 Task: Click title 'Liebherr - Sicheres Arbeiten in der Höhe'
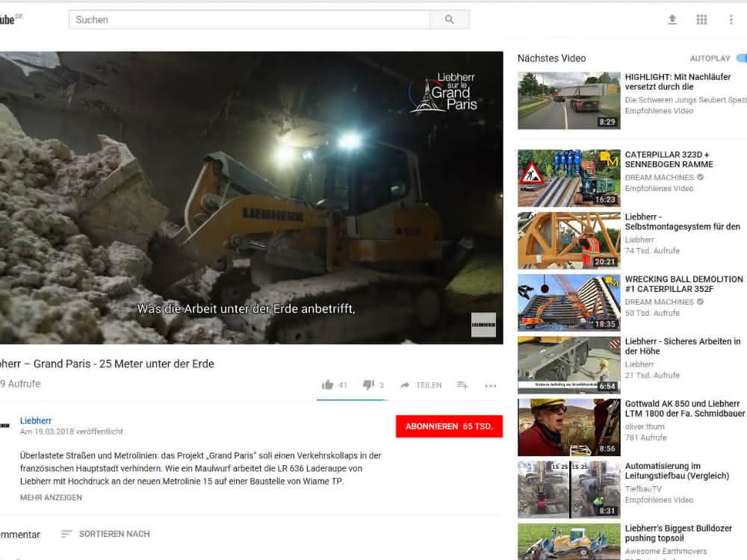coord(683,346)
